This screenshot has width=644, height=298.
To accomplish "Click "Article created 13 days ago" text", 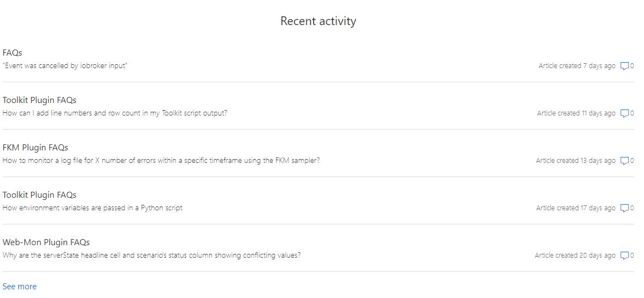I will 576,161.
